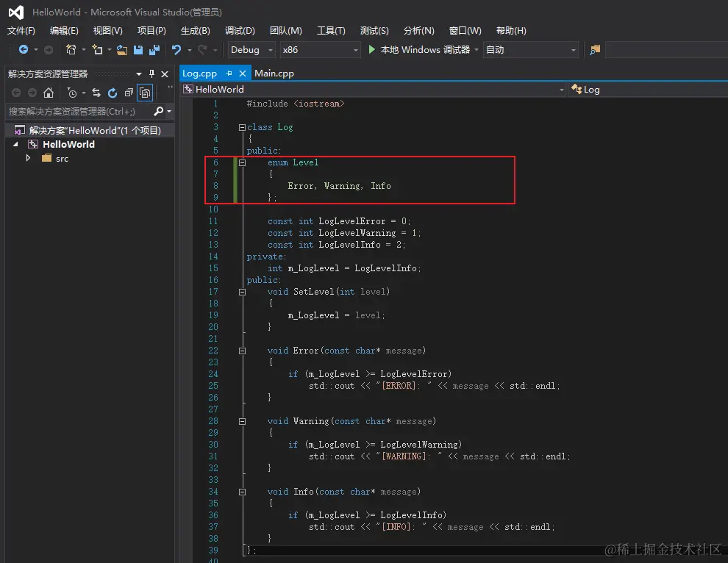Click the Undo arrow icon
The width and height of the screenshot is (728, 563).
pos(176,50)
